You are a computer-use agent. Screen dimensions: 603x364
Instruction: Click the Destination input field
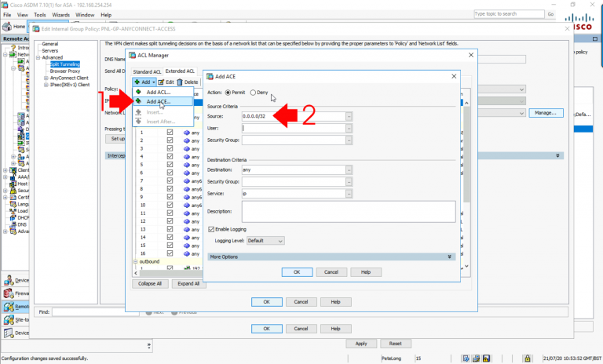[294, 169]
